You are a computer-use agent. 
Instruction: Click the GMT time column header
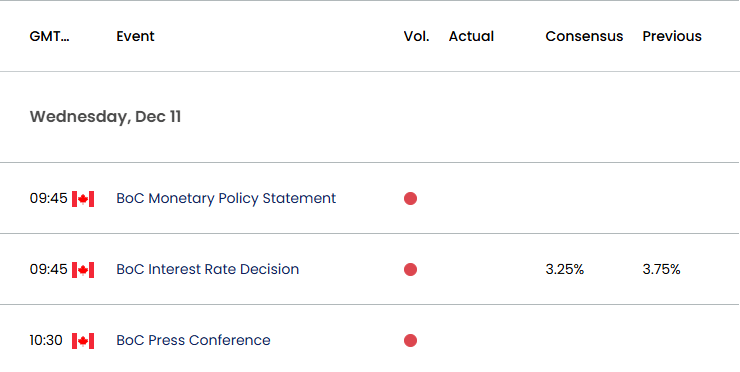50,36
